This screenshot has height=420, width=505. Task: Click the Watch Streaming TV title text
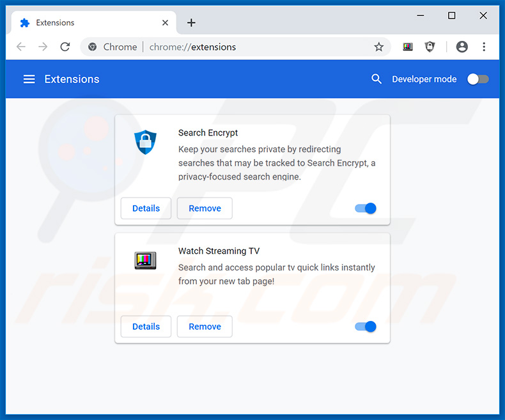219,251
